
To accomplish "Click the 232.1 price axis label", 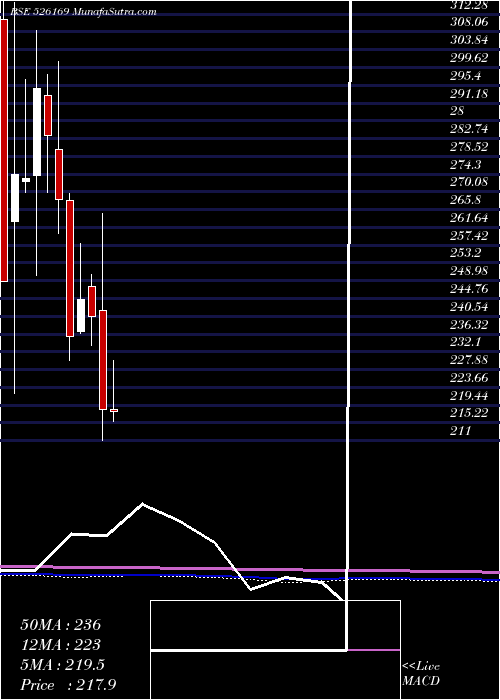I will 467,342.
